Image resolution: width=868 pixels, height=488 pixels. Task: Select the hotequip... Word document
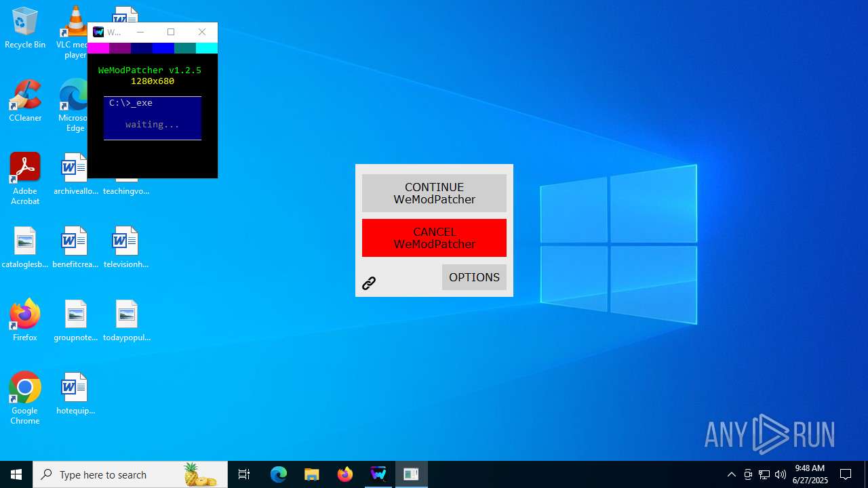75,394
